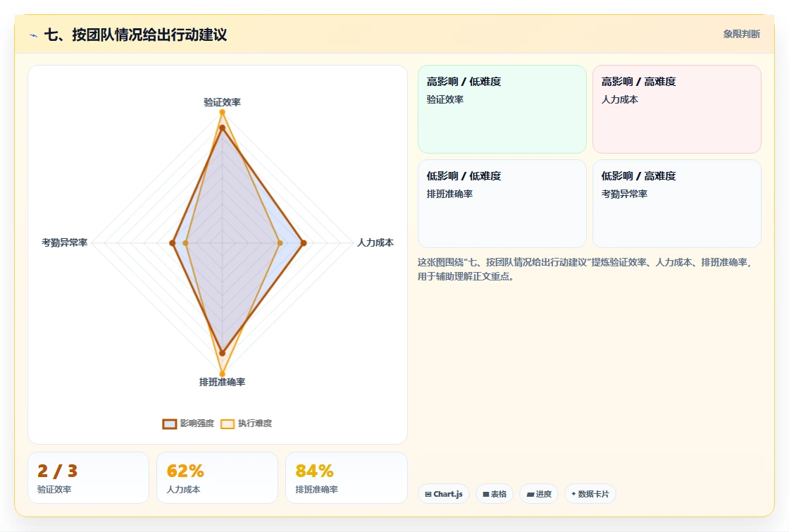Screen dimensions: 789x532
Task: Click the brown data point on 考勤异常率 axis
Action: [x=172, y=243]
